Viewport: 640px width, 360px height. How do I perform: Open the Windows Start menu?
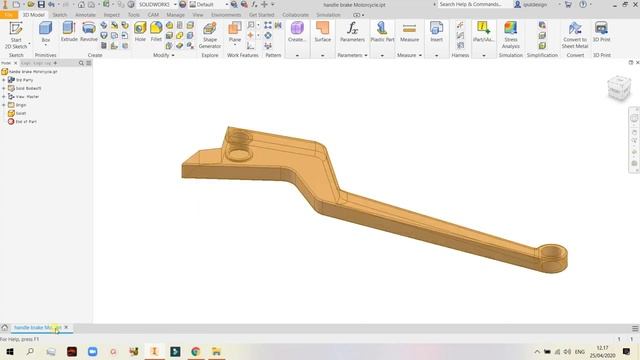[9, 351]
